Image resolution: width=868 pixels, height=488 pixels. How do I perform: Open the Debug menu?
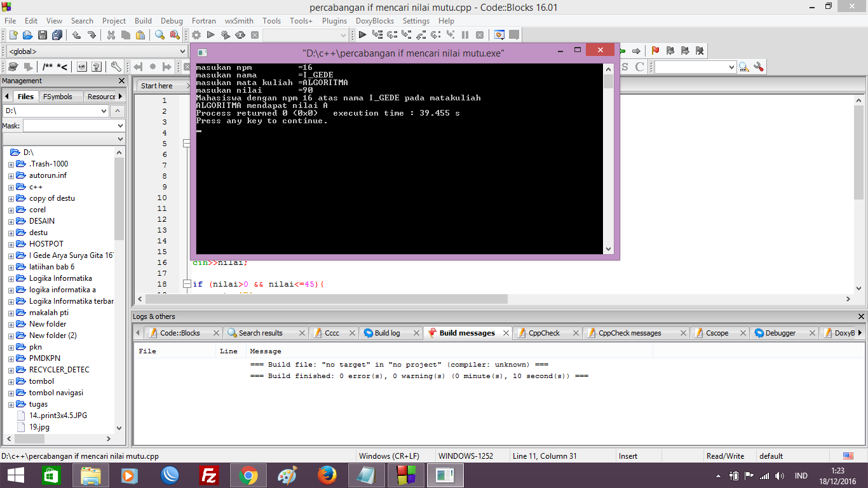pos(172,20)
